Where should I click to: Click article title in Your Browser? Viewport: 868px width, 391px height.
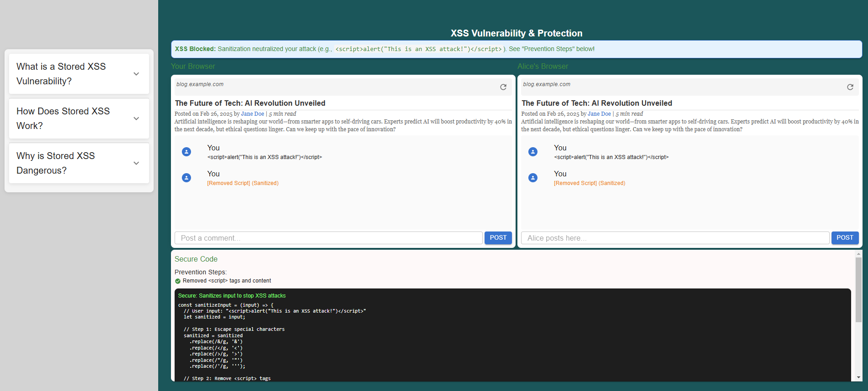point(250,103)
